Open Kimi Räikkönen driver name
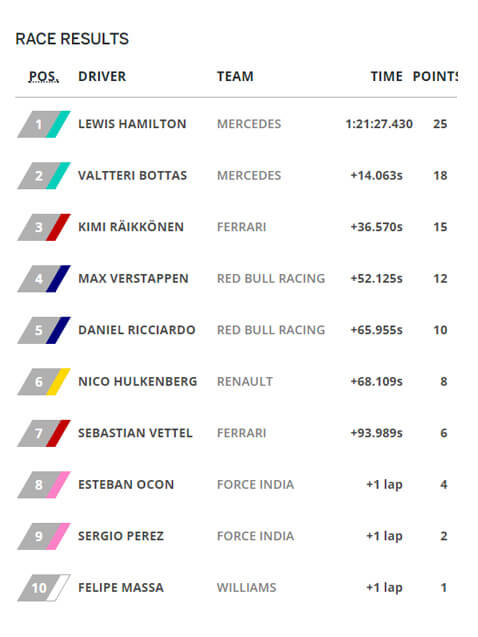 tap(131, 227)
